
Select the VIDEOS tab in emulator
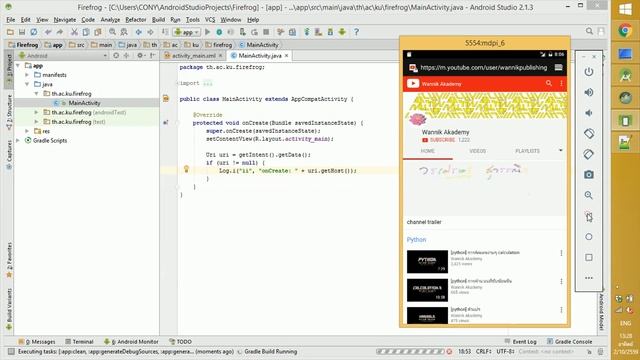pyautogui.click(x=477, y=151)
